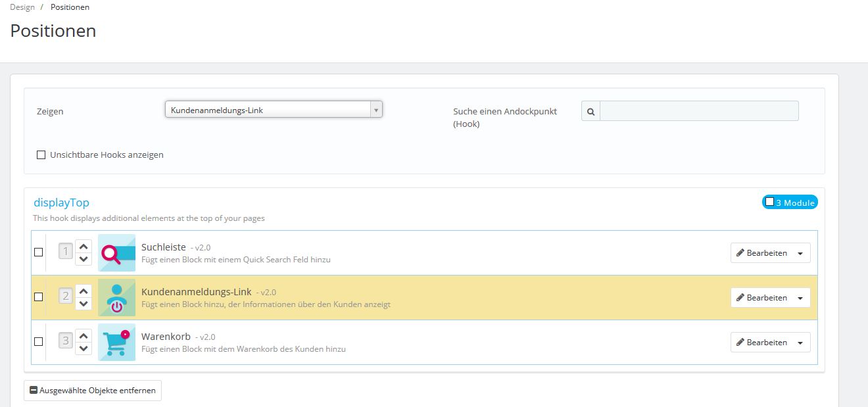Screen dimensions: 868x407
Task: Click the displayTop hook description text
Action: (149, 218)
